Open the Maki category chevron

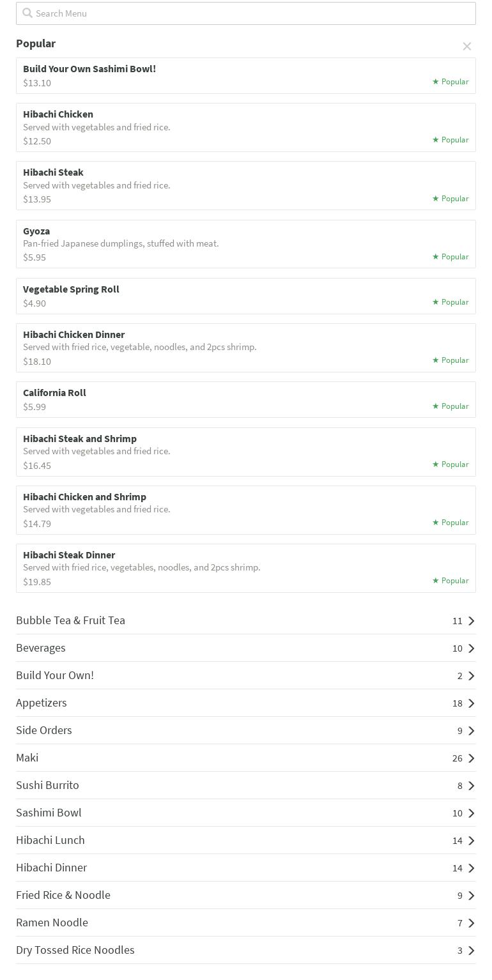(472, 758)
